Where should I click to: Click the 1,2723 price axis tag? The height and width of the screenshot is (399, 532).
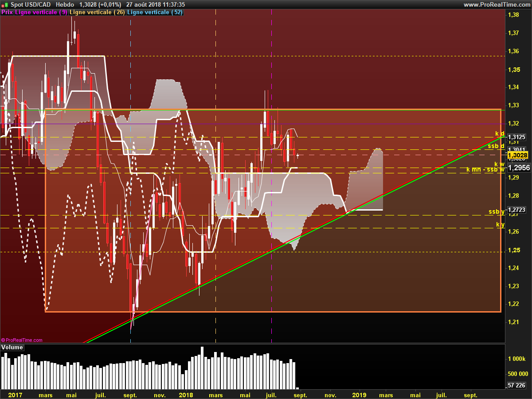coord(517,210)
